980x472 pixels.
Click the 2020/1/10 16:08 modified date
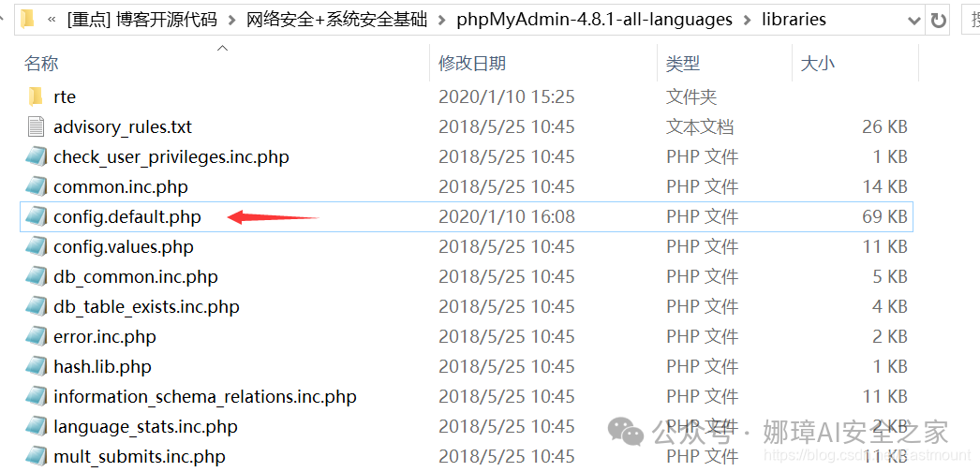click(507, 216)
